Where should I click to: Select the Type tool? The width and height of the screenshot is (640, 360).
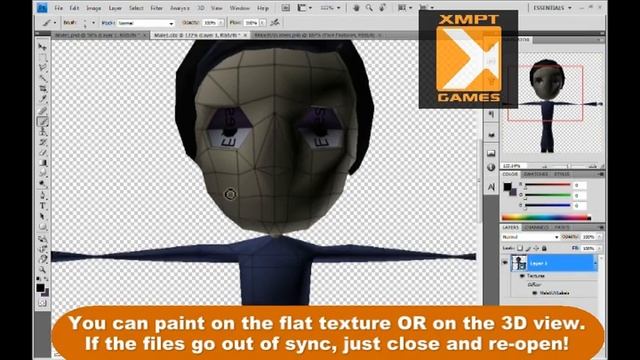tap(42, 206)
